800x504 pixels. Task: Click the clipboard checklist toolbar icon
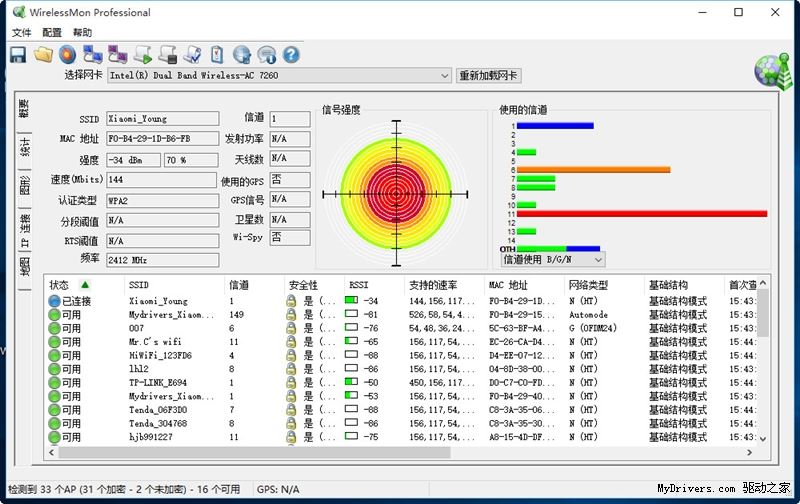217,55
